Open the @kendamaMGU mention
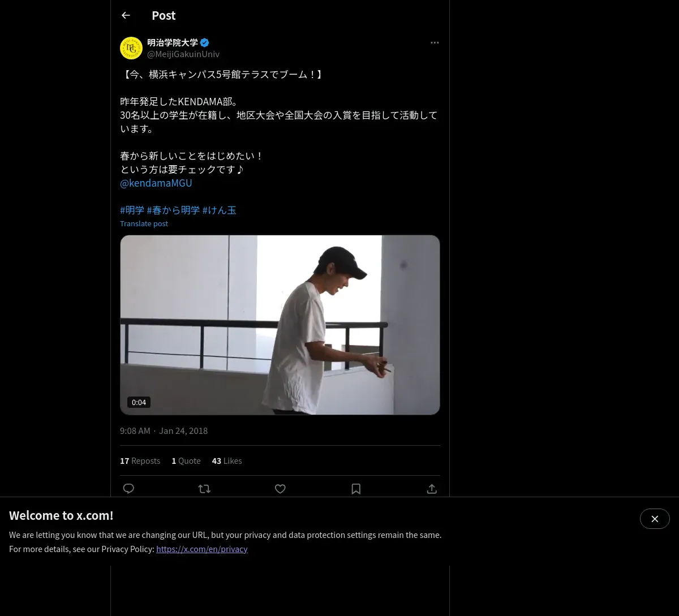This screenshot has height=616, width=679. coord(156,183)
